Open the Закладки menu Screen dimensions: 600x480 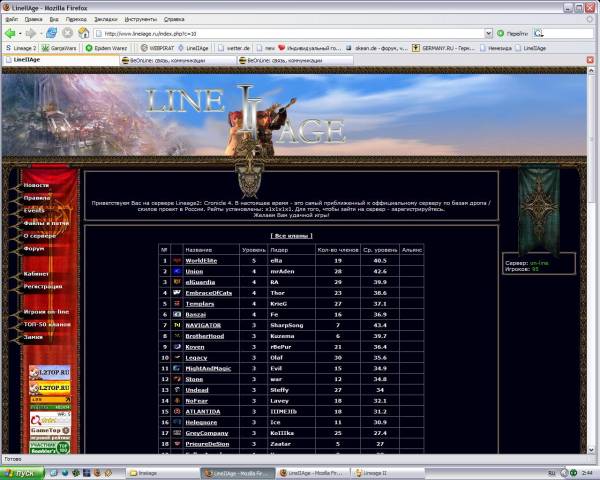click(x=106, y=19)
